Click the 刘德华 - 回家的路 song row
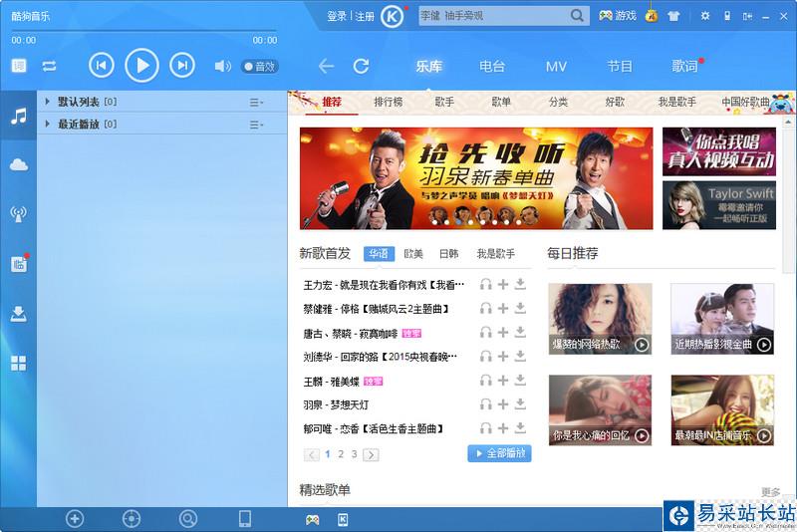 tap(381, 357)
